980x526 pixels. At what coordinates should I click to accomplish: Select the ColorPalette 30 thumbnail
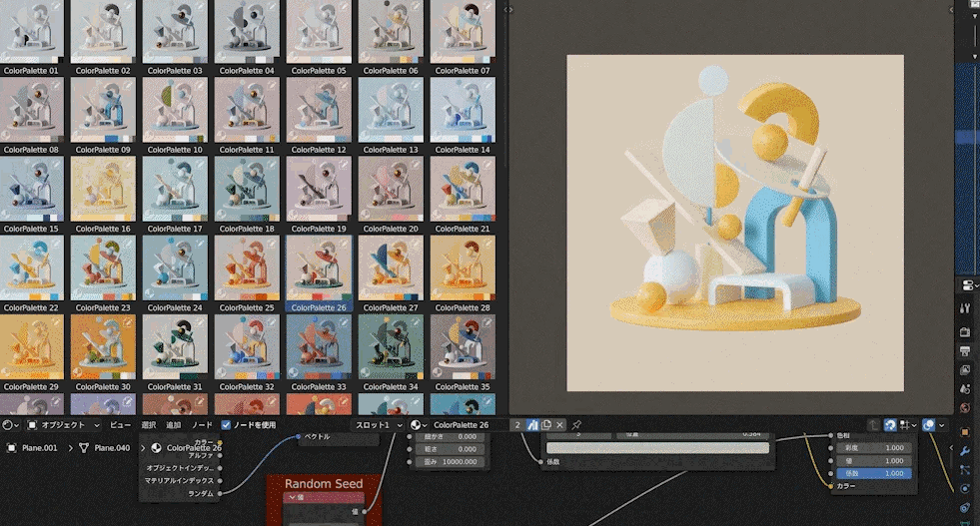[x=103, y=346]
